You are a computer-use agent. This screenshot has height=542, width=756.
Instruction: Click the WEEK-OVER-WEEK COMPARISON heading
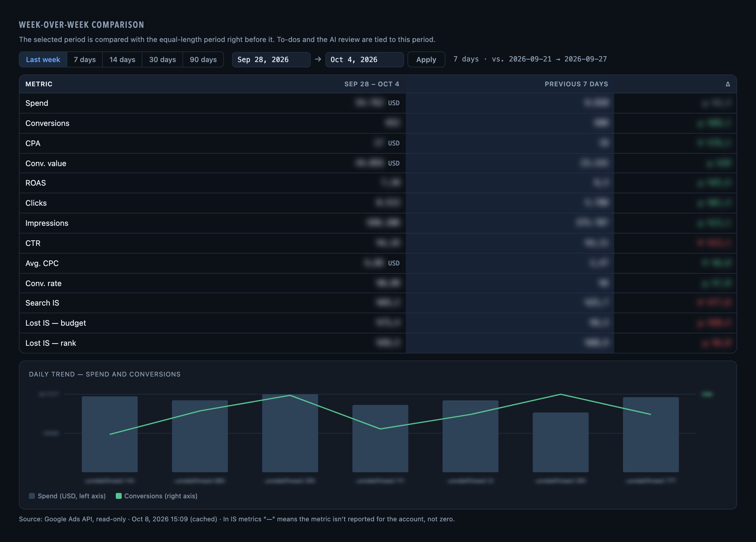[x=81, y=25]
